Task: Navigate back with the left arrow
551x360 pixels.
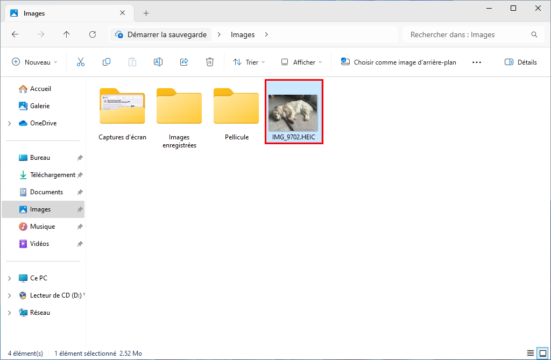Action: click(15, 34)
